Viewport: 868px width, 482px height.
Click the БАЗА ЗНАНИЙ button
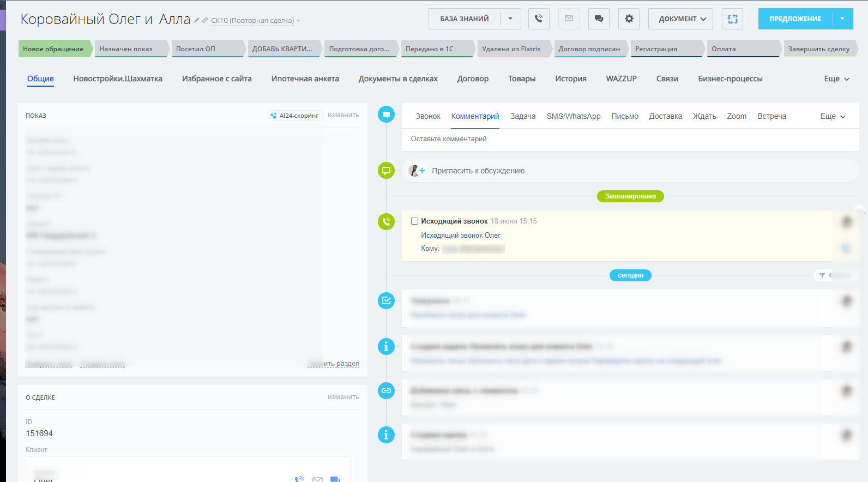coord(465,19)
